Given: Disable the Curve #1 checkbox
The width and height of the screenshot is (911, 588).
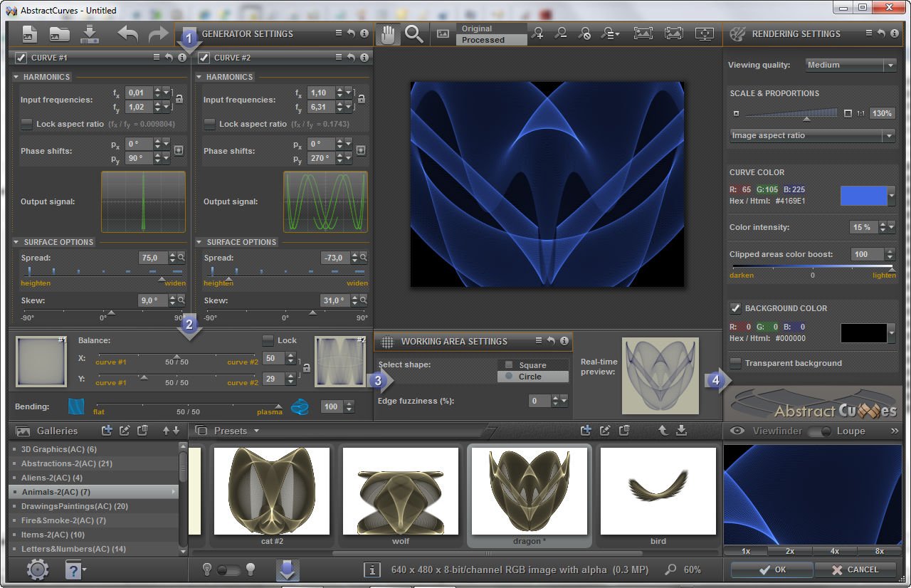Looking at the screenshot, I should [21, 58].
